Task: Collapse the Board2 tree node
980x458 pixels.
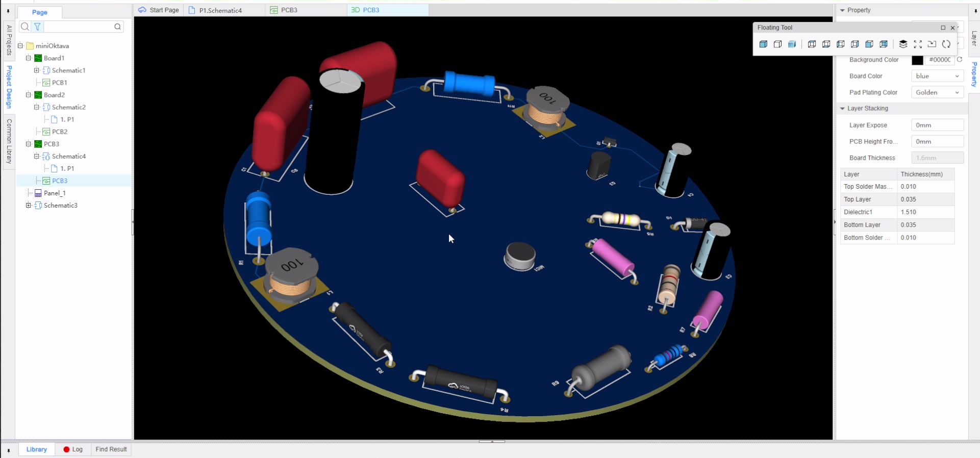Action: click(x=29, y=95)
